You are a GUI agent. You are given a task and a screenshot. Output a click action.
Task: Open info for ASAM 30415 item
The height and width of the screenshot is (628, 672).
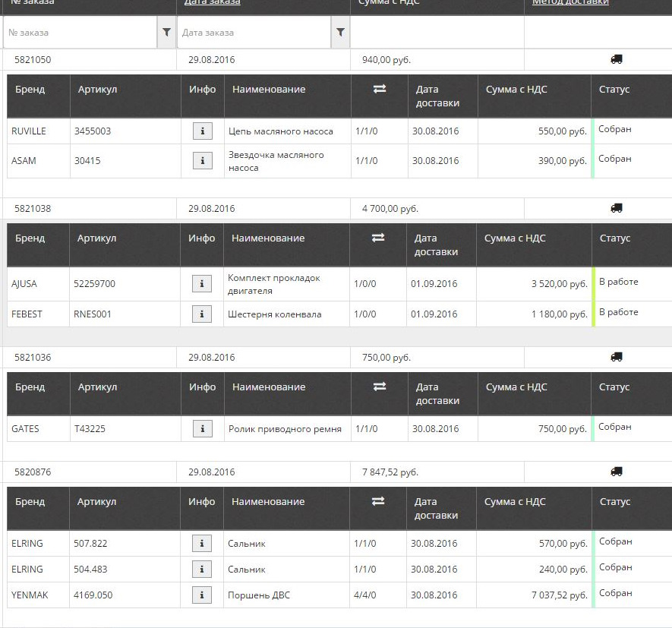click(202, 161)
